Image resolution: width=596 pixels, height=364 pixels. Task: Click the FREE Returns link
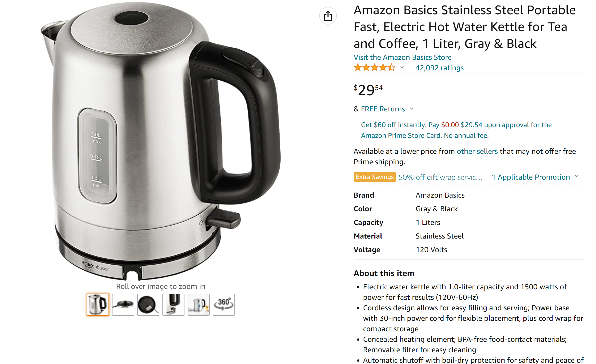click(x=383, y=109)
